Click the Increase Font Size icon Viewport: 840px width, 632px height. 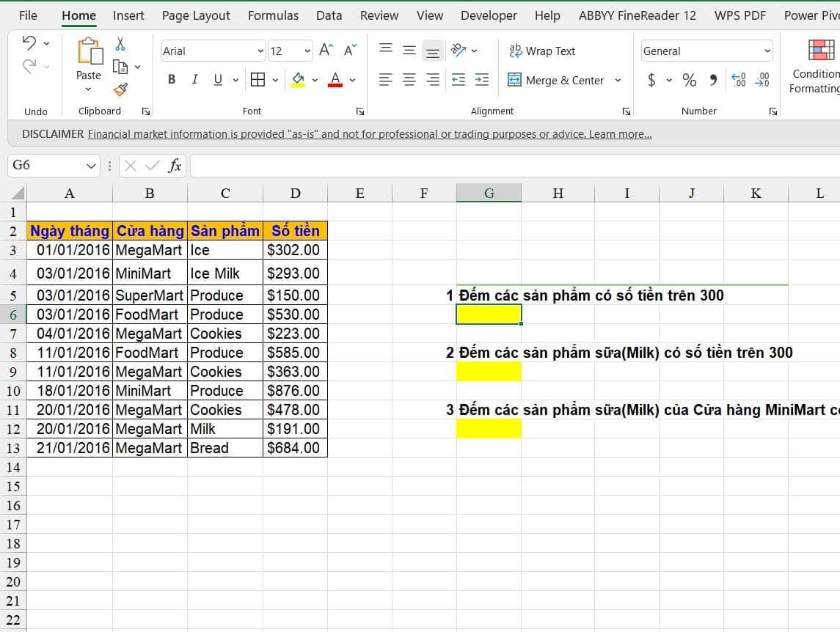coord(326,51)
